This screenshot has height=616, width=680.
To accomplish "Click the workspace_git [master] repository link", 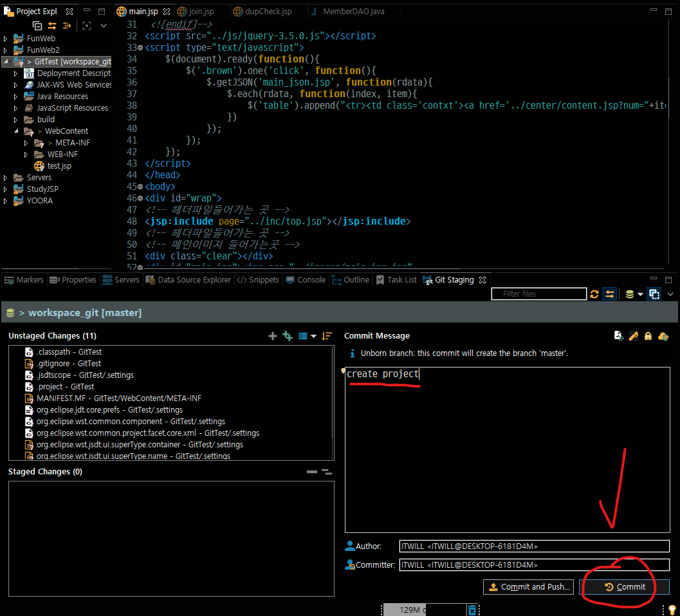I will click(84, 313).
